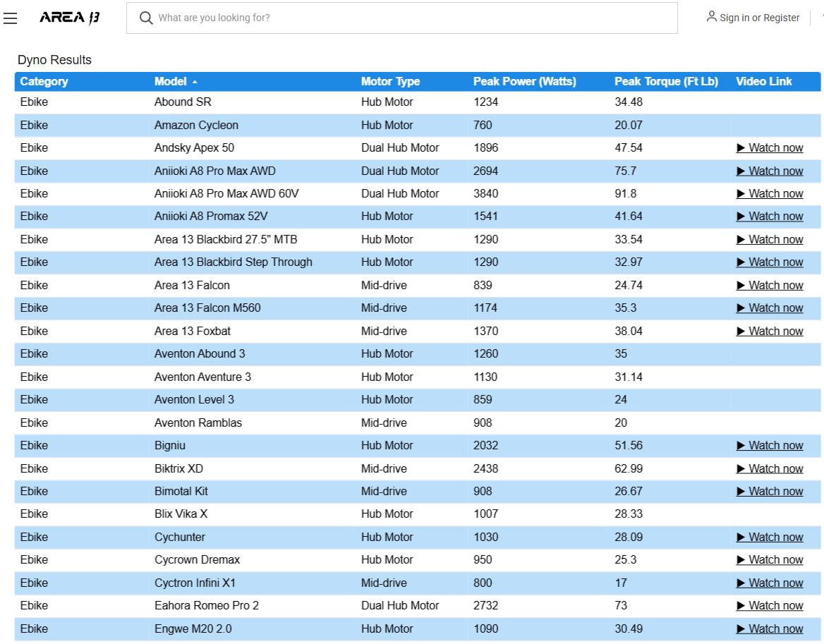Watch the Cyctron Infini X1 video
Screen dimensions: 824x644
point(770,583)
